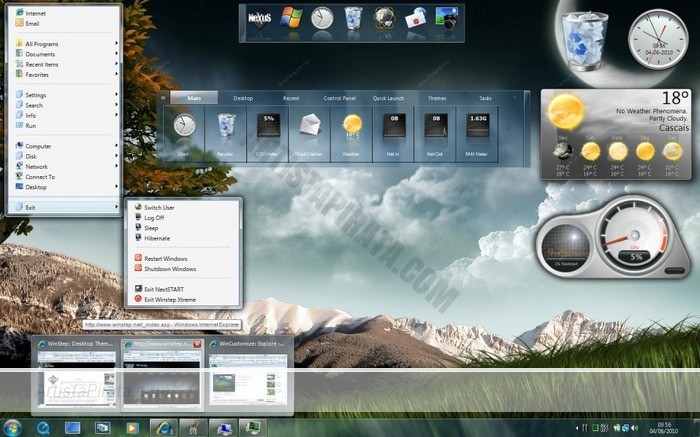The image size is (700, 437).
Task: Expand the Search submenu
Action: (66, 105)
